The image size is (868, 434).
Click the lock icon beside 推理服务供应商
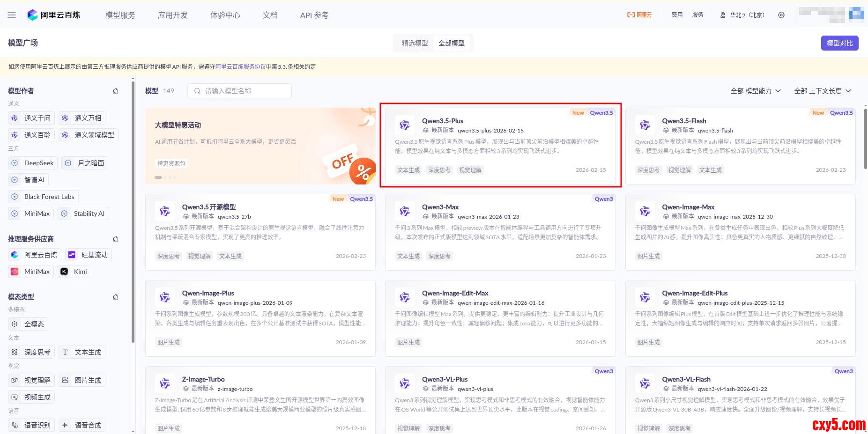(x=116, y=239)
